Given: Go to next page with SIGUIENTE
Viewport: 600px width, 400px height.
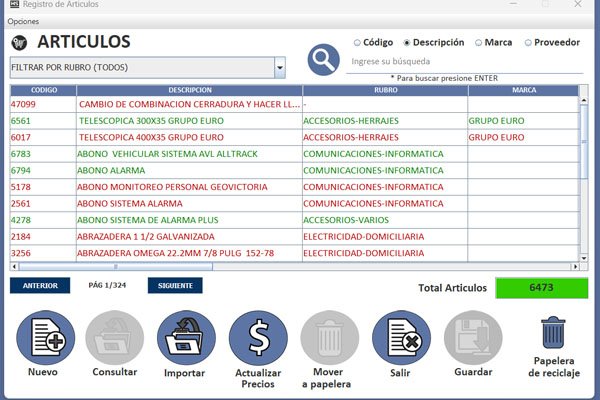Looking at the screenshot, I should pyautogui.click(x=174, y=286).
